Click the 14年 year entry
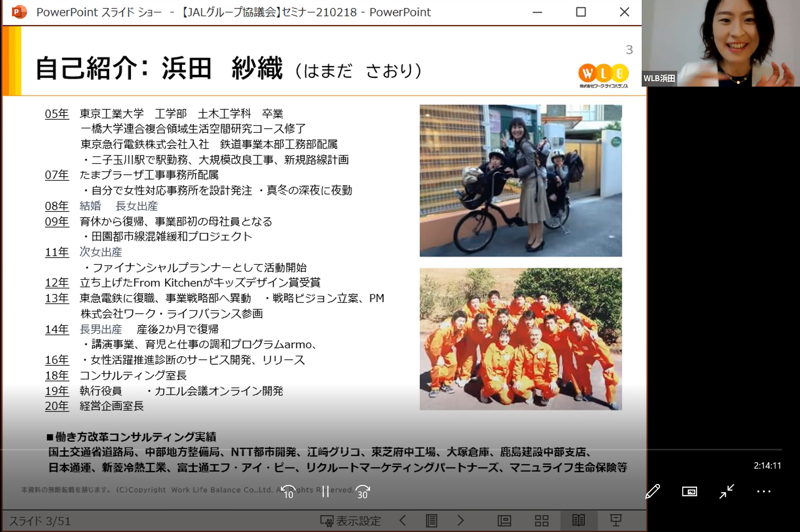 [57, 329]
